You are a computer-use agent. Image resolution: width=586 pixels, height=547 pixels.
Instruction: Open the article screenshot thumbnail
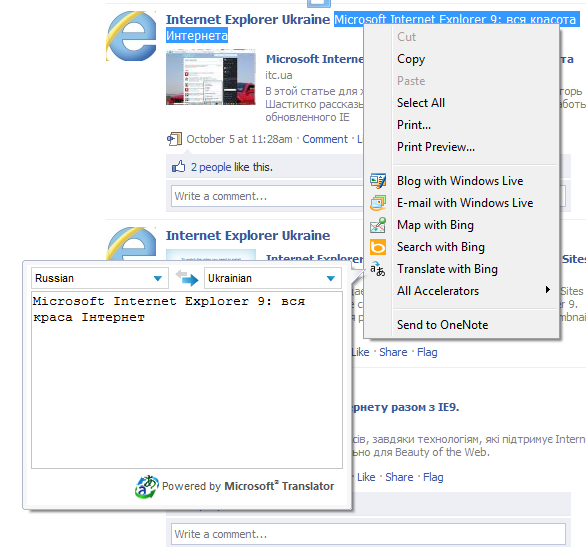(x=211, y=77)
